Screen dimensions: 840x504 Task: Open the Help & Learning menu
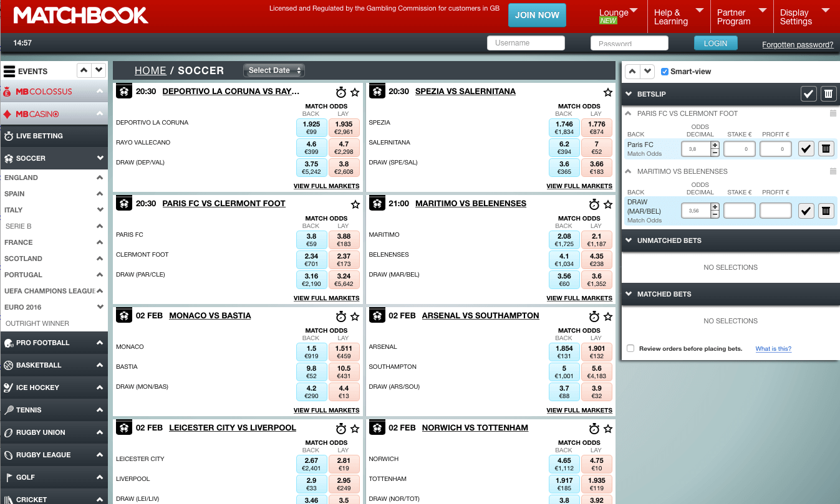click(x=678, y=17)
